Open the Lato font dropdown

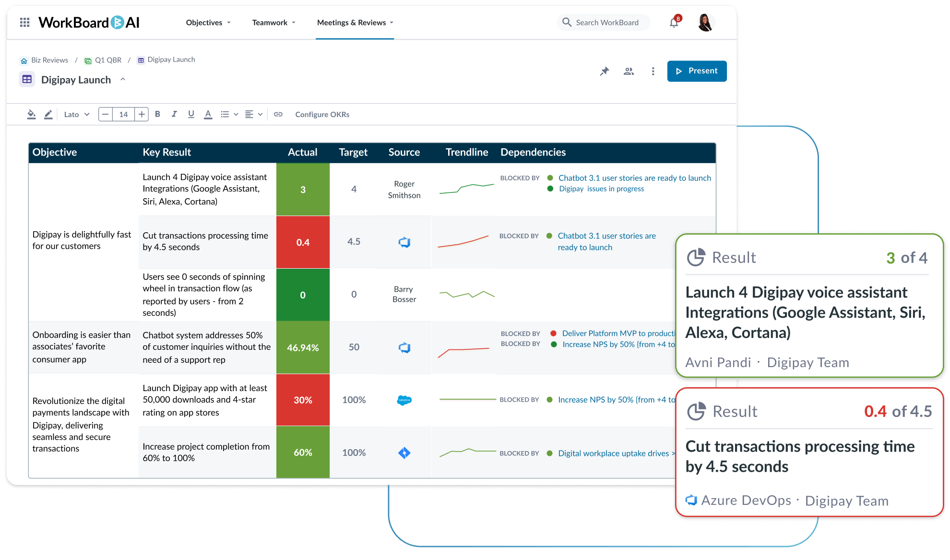[77, 114]
